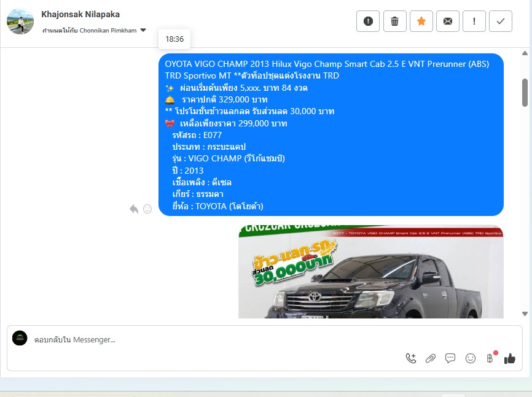React to message with smiley icon
Screen dimensions: 532x397
(x=147, y=209)
